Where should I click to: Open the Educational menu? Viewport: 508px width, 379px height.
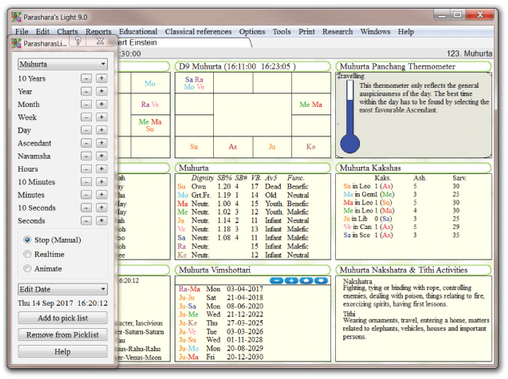point(138,32)
